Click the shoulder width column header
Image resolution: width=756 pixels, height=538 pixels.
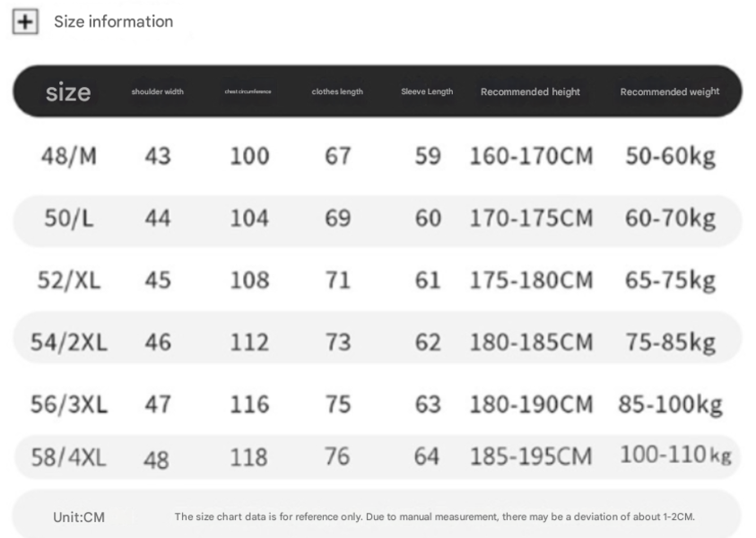coord(158,91)
